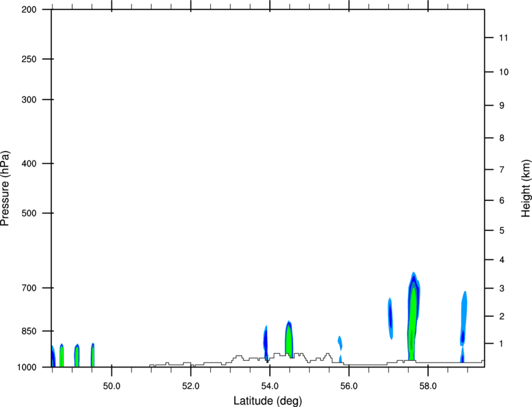Image resolution: width=532 pixels, height=407 pixels.
Task: Click the 'Height (km)' axis title
Action: click(526, 188)
